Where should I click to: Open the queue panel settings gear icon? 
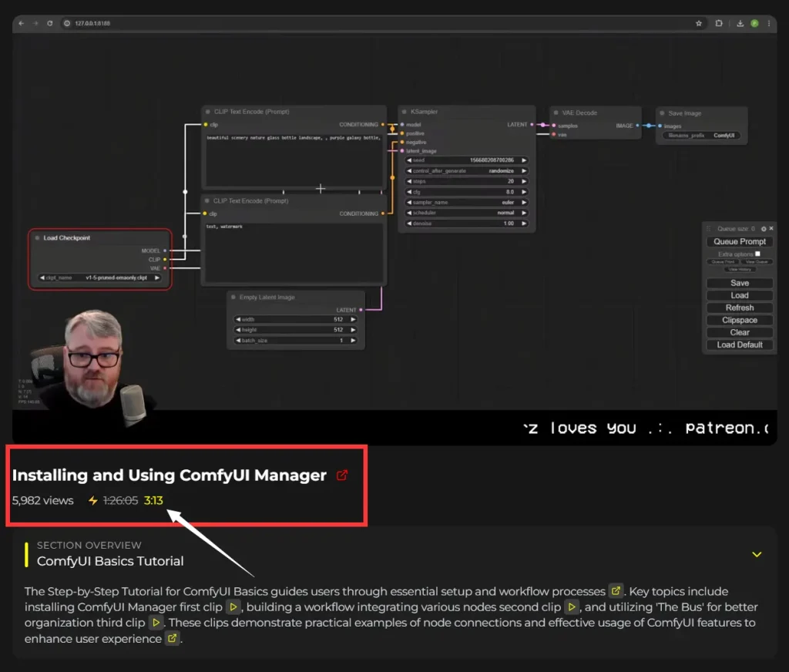tap(763, 228)
